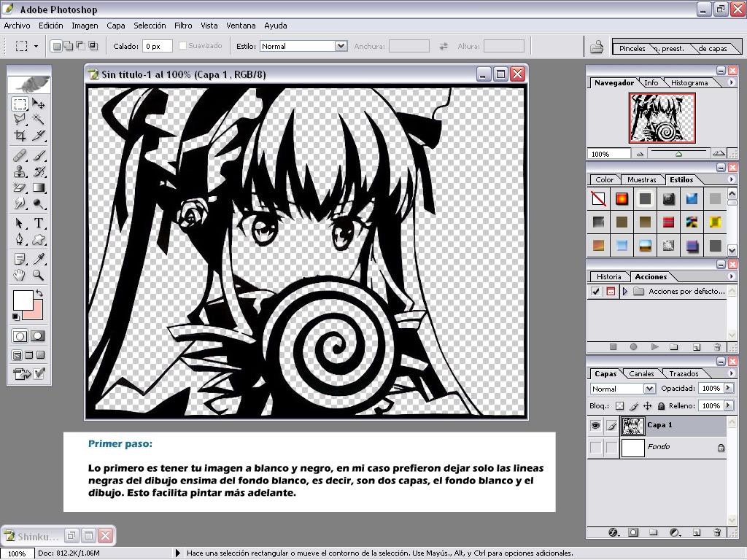Open the Filtro menu
Image resolution: width=747 pixels, height=560 pixels.
coord(183,26)
